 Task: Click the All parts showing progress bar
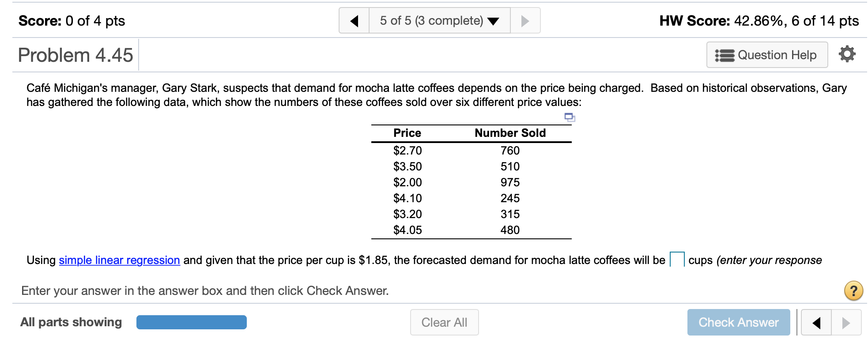coord(191,322)
